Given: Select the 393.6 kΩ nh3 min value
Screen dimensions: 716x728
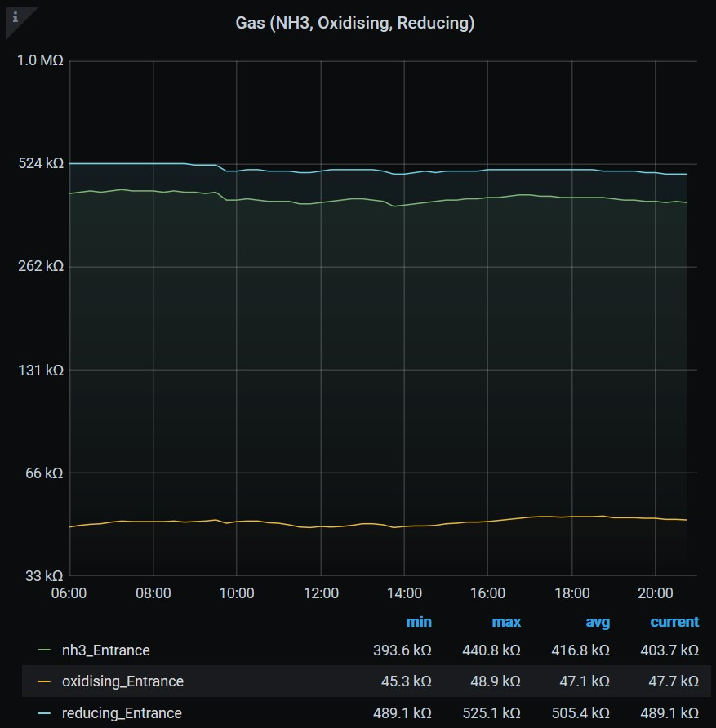Looking at the screenshot, I should [x=402, y=650].
